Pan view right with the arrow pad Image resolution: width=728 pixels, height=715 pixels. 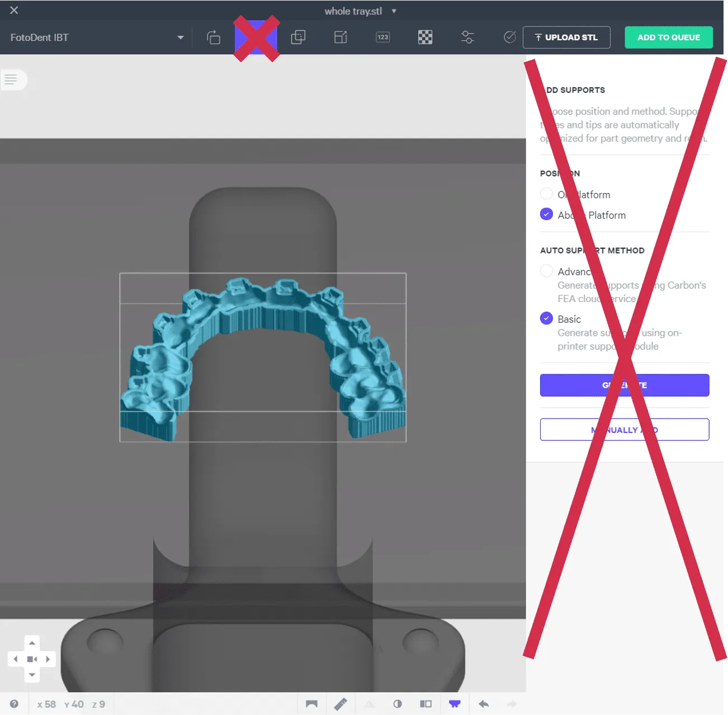pyautogui.click(x=48, y=659)
